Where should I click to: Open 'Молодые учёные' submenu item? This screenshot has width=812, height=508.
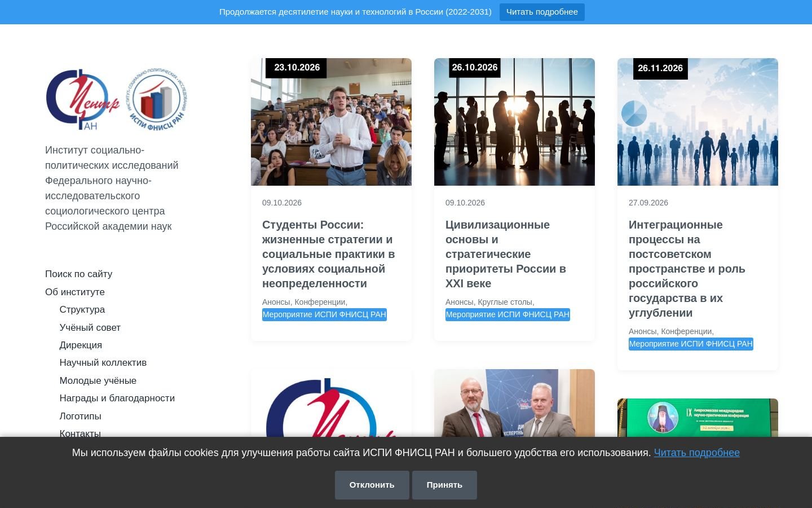click(x=98, y=380)
